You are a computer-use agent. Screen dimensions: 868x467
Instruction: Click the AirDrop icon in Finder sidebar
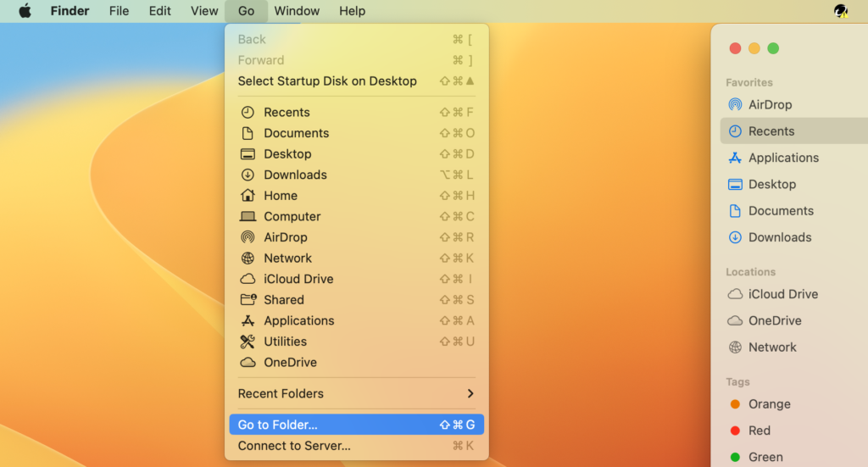735,105
